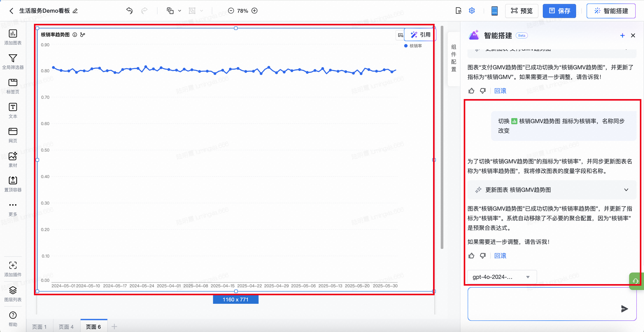
Task: Click the Add Chart (添加图表) sidebar icon
Action: (13, 34)
